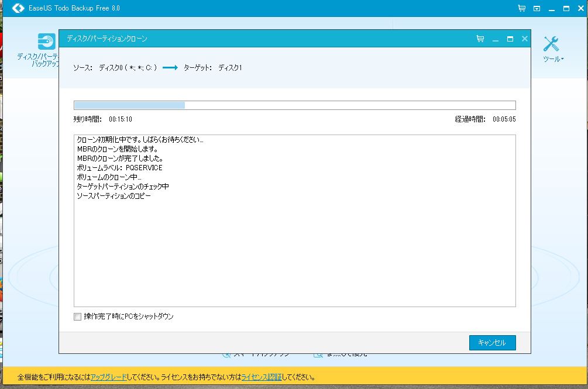Click the キャンセル button
Image resolution: width=588 pixels, height=389 pixels.
pos(493,343)
